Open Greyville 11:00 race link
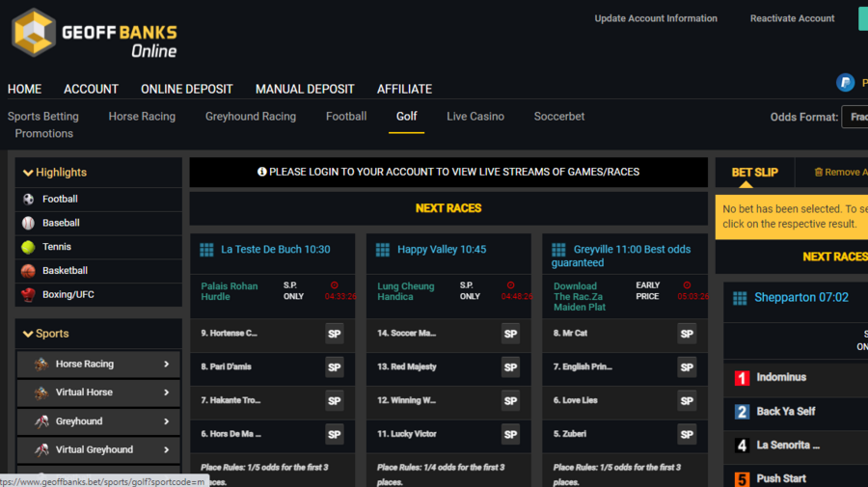Viewport: 868px width, 487px height. point(621,256)
